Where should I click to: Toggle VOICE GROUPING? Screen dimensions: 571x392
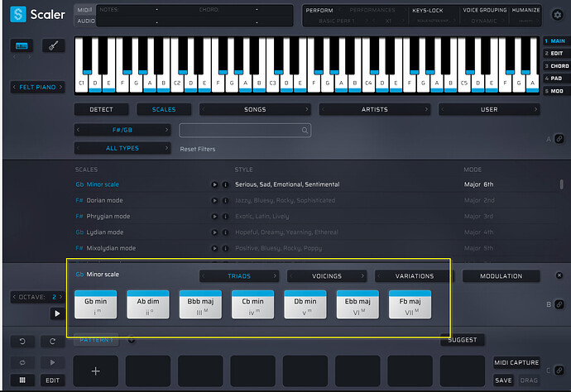(485, 10)
